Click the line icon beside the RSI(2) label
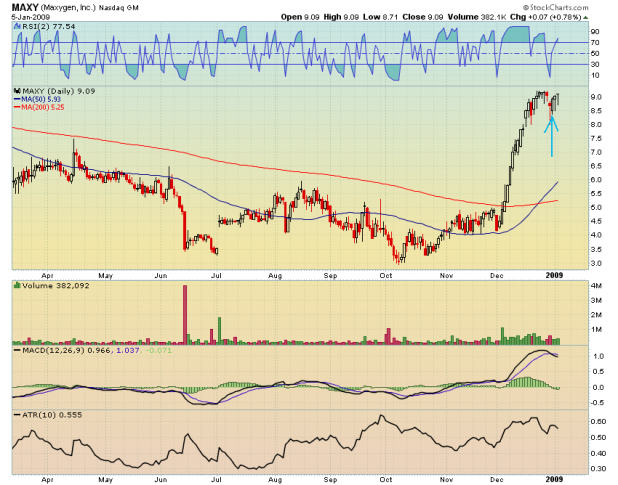This screenshot has width=618, height=485. coord(17,26)
